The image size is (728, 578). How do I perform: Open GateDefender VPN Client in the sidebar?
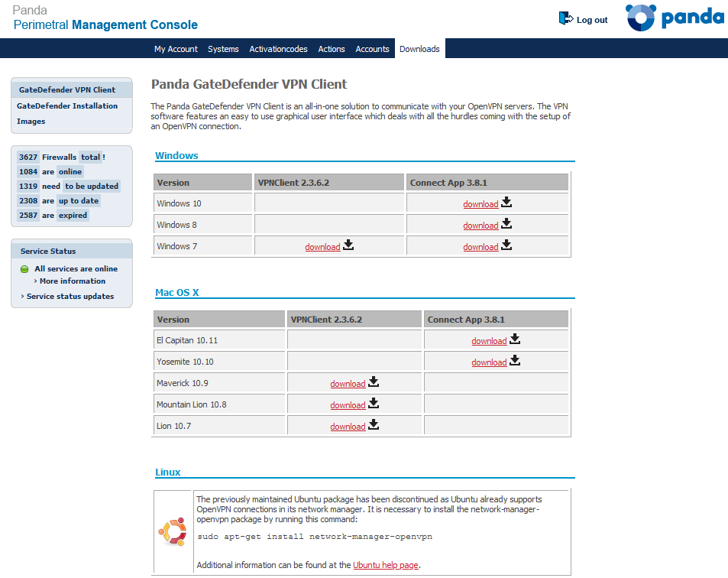[x=67, y=89]
